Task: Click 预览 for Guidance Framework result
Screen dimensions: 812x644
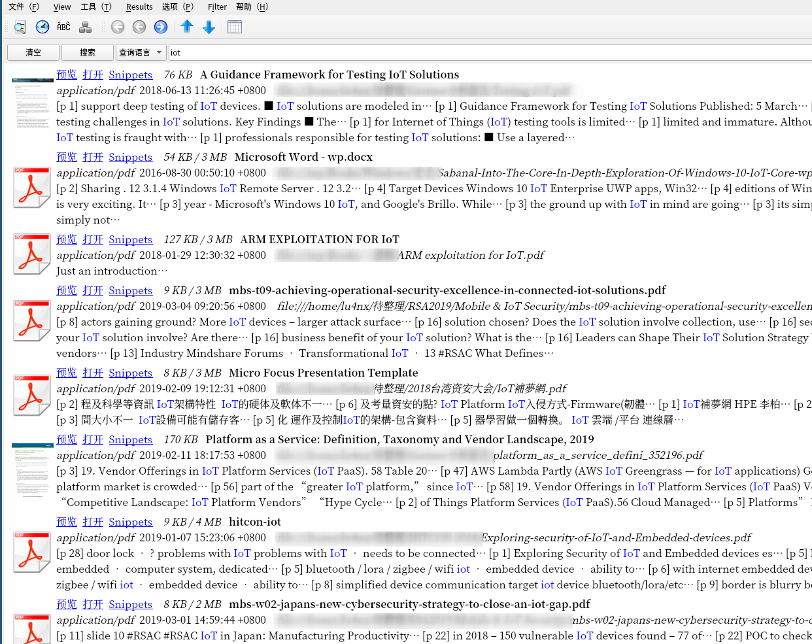Action: (x=67, y=75)
